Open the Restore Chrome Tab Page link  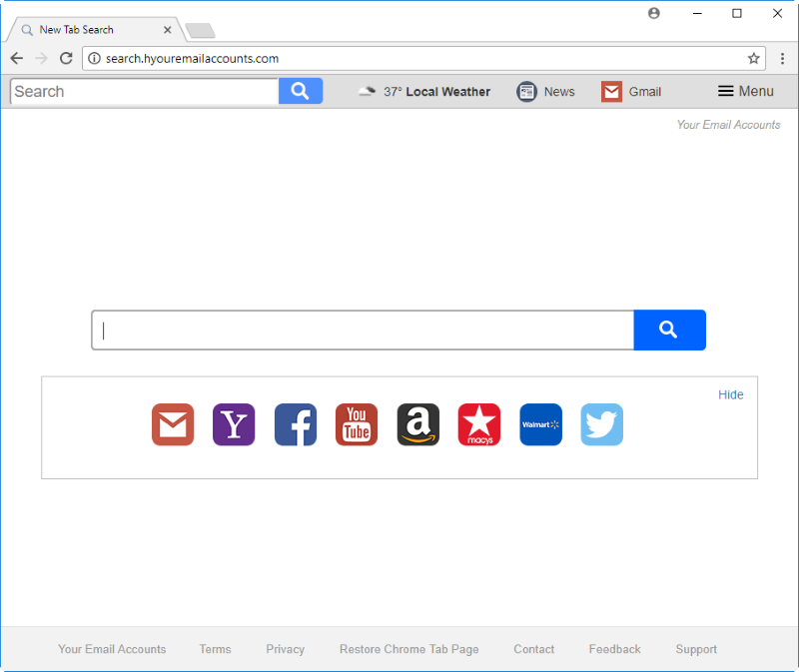coord(409,649)
